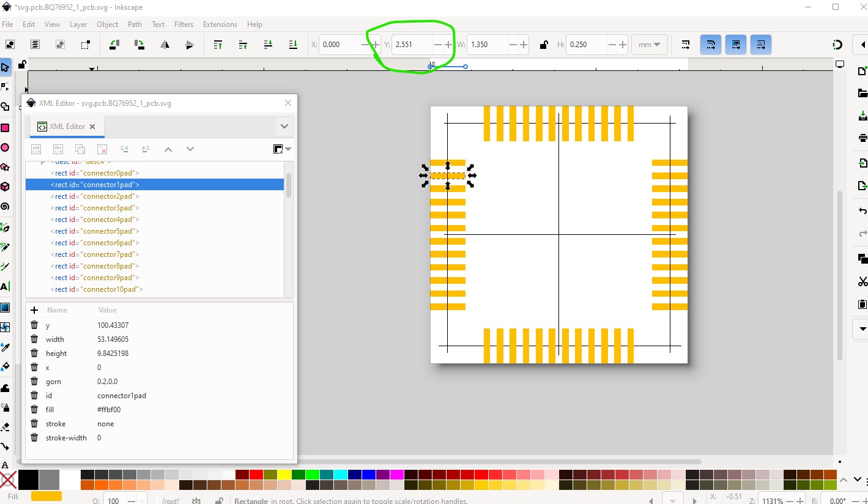Select the Node editing tool
Image resolution: width=868 pixels, height=504 pixels.
[x=5, y=86]
